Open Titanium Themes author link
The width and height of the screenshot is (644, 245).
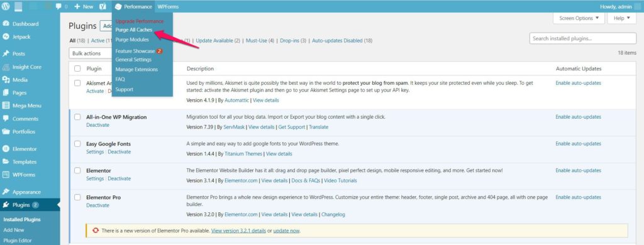[x=243, y=154]
